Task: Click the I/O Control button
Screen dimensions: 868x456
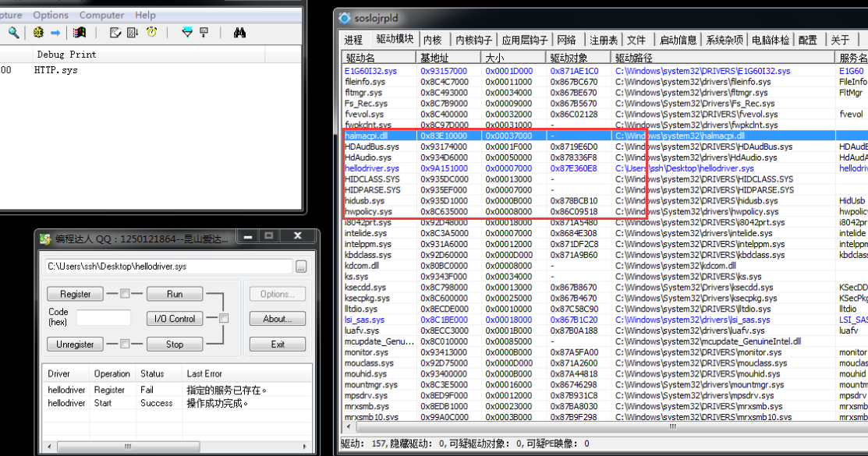Action: click(175, 319)
